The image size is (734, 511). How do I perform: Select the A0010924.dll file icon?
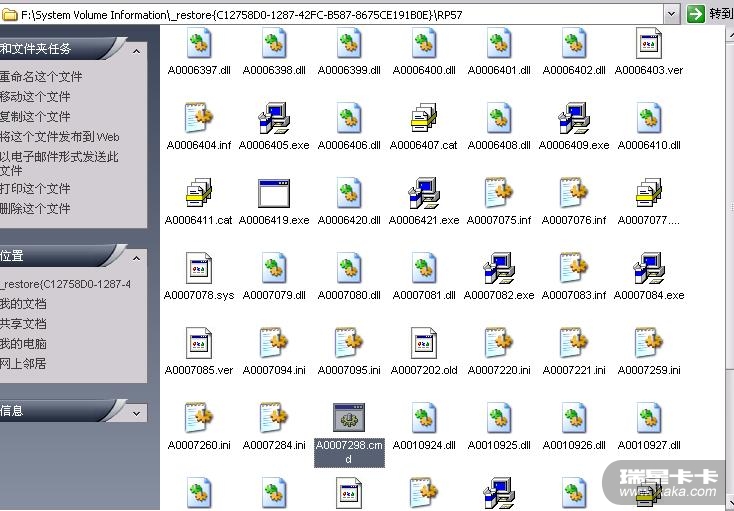click(424, 417)
